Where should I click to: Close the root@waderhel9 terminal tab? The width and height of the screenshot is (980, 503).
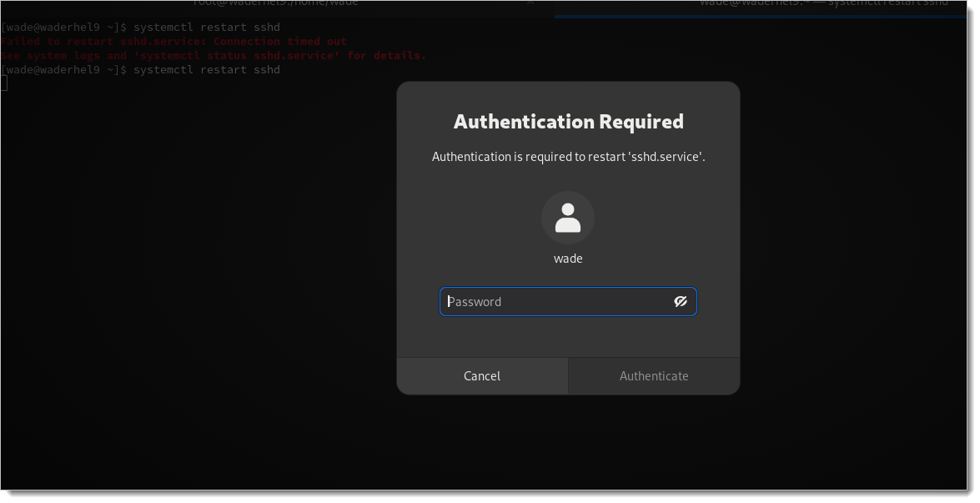(530, 3)
